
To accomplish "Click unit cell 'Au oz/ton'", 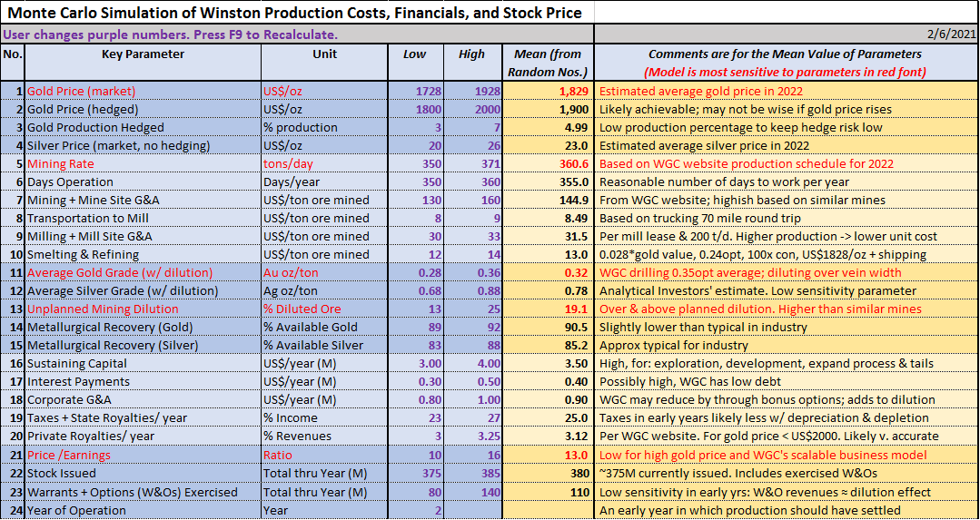I will coord(324,273).
